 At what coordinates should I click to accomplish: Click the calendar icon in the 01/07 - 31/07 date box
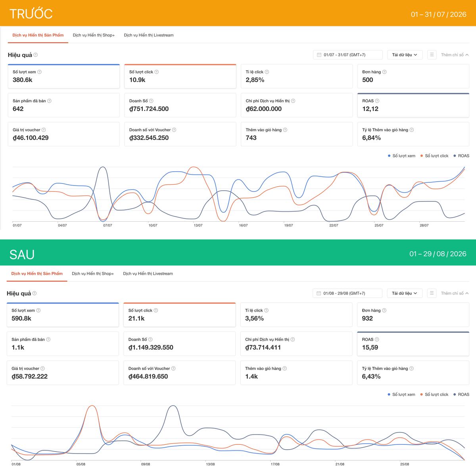319,55
